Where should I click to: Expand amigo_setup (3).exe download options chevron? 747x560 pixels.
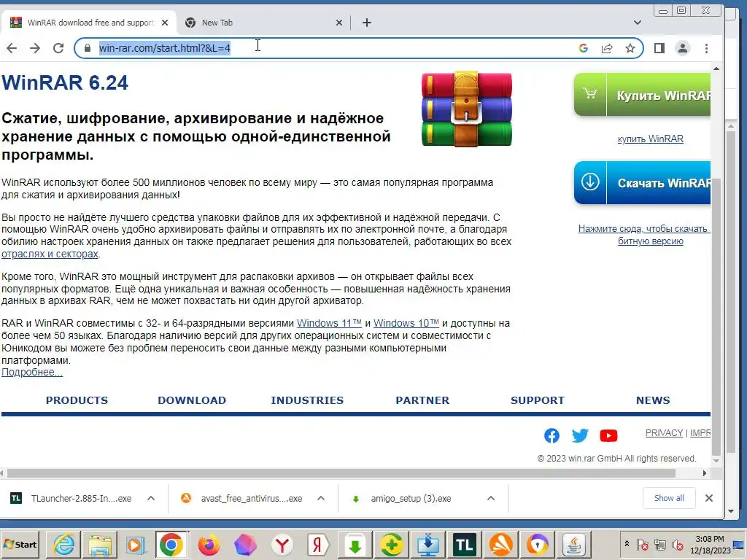click(491, 498)
